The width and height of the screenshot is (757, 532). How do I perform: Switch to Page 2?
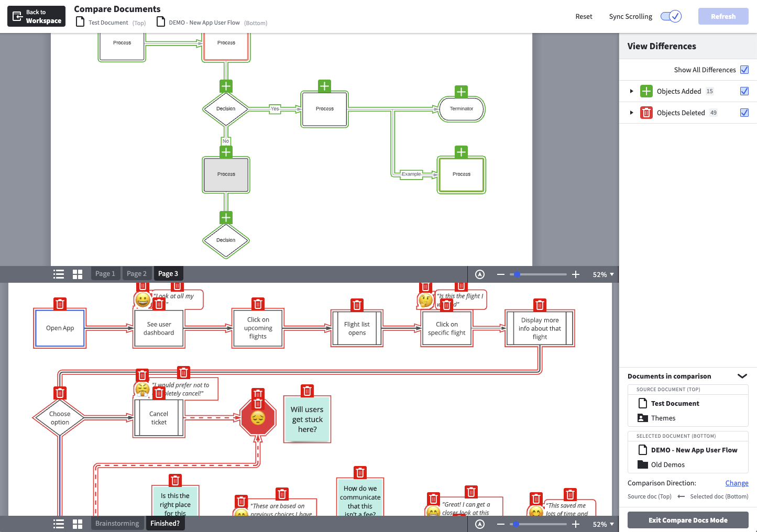(137, 273)
